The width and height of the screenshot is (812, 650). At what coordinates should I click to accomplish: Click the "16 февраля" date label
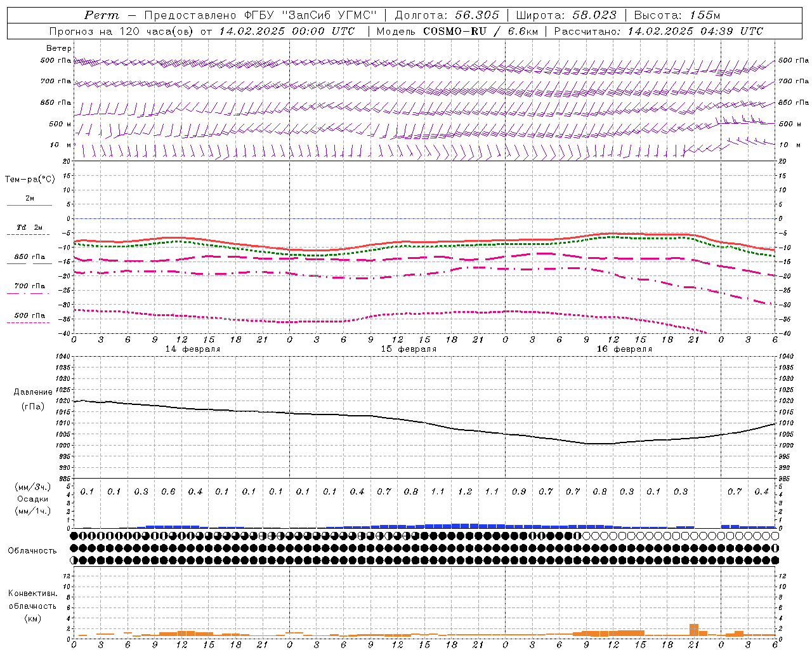coord(624,348)
